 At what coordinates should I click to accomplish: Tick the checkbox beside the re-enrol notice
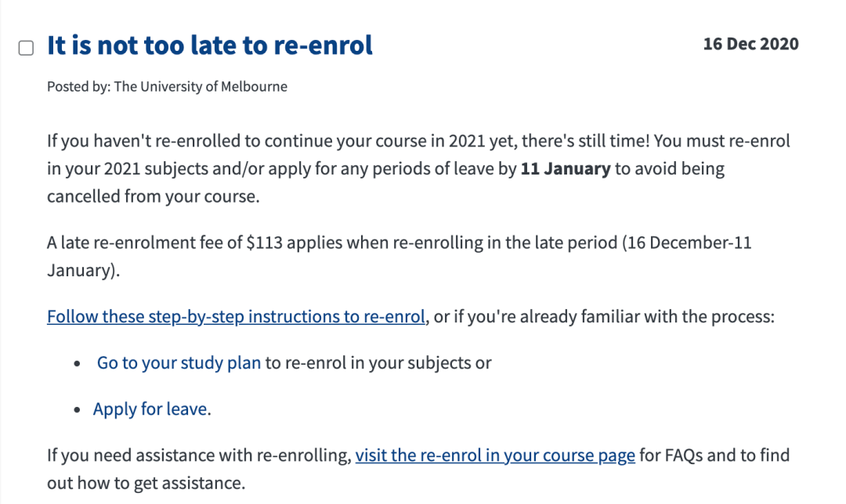coord(26,48)
